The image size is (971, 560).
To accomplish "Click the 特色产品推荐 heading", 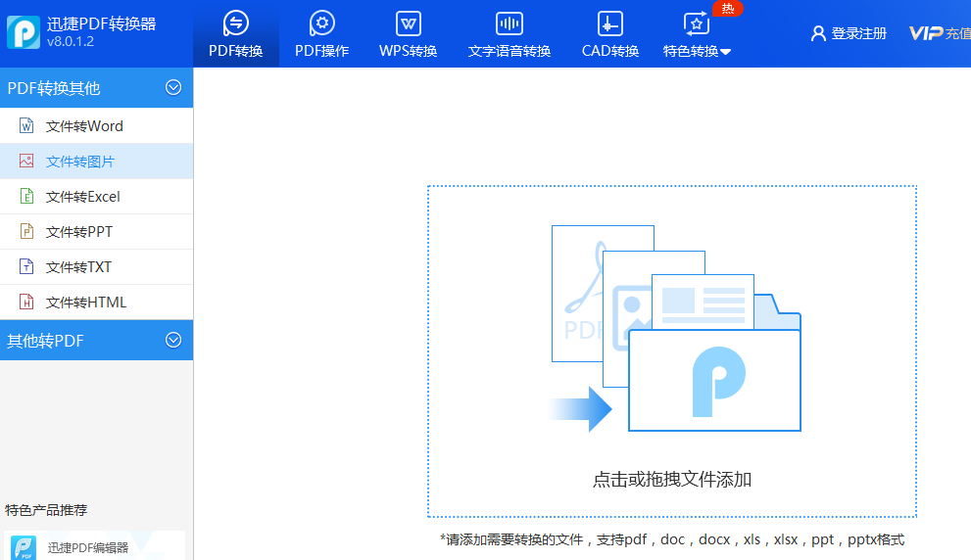I will 46,510.
